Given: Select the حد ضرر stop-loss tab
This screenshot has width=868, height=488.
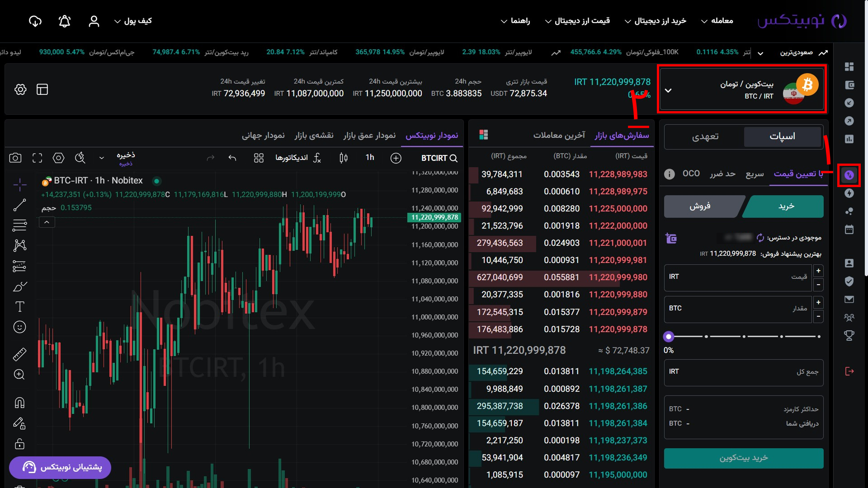Looking at the screenshot, I should click(722, 174).
